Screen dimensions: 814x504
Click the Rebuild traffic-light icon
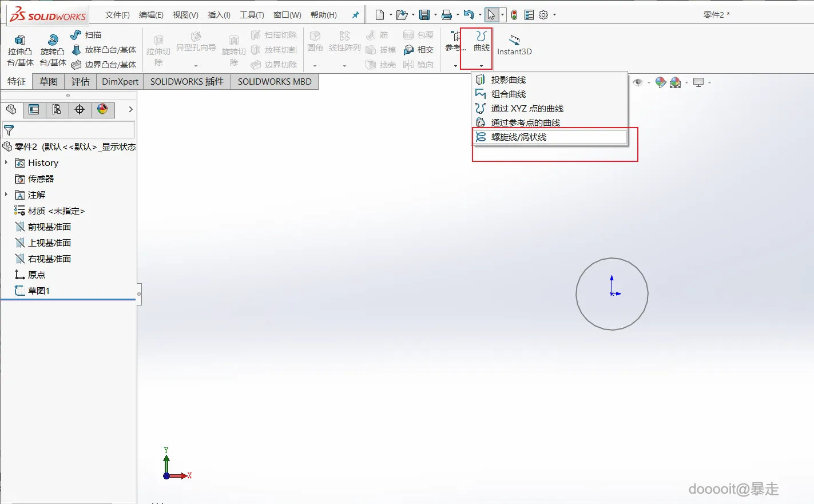coord(514,15)
